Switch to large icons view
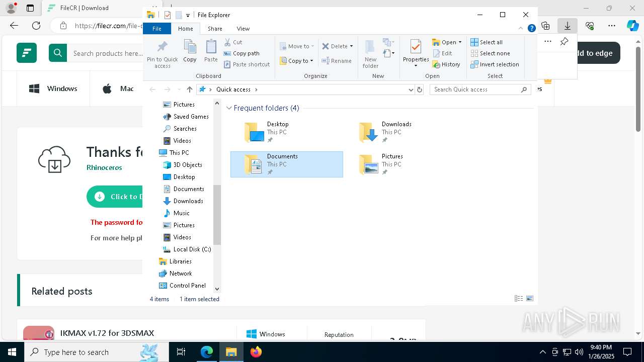 click(x=530, y=299)
